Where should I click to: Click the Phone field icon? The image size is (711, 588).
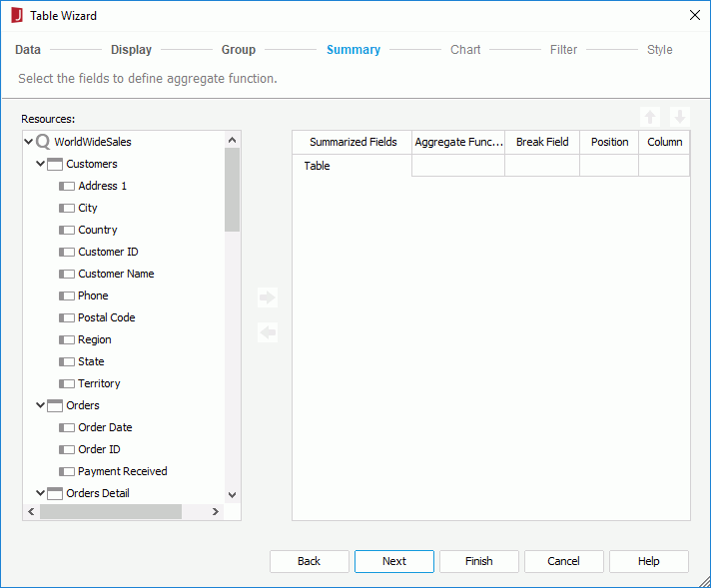[67, 296]
